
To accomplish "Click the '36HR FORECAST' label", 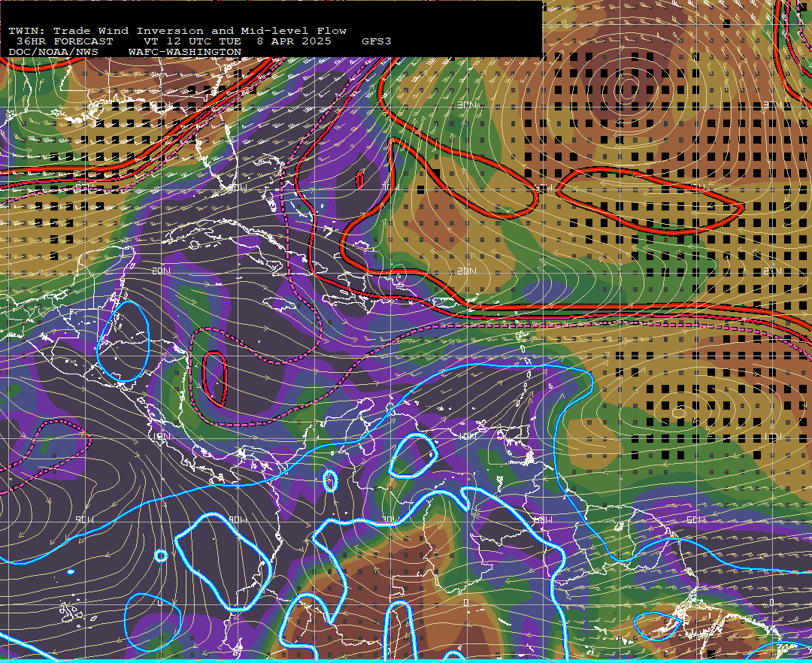I will 64,41.
